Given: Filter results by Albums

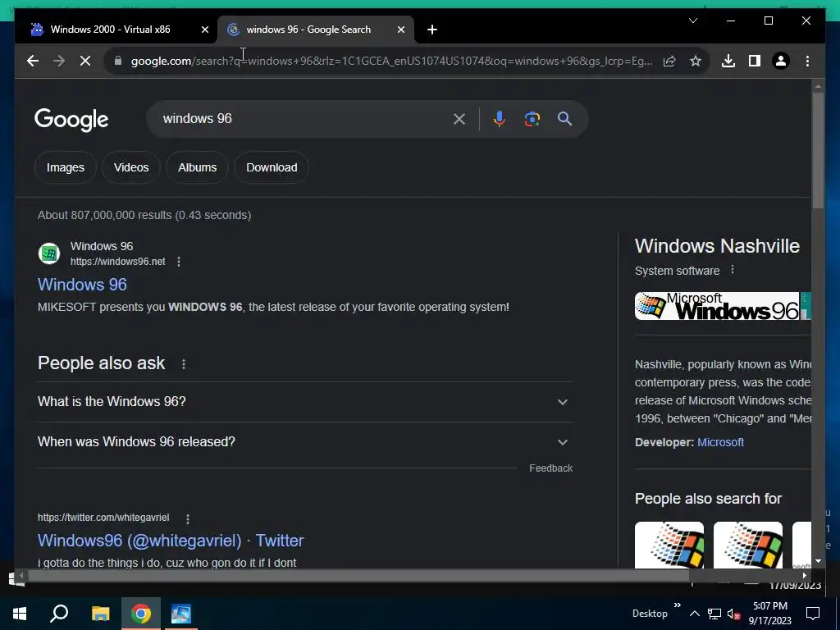Looking at the screenshot, I should pos(197,167).
